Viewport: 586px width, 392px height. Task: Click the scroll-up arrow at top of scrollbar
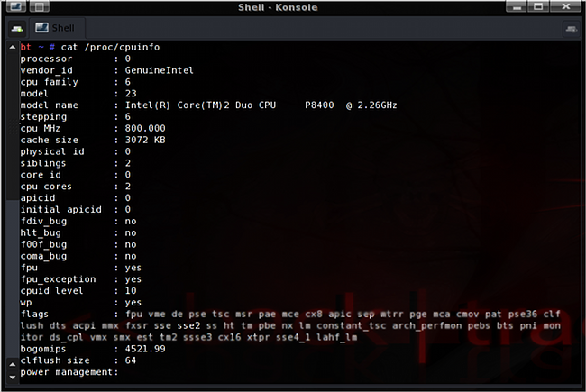pos(13,48)
